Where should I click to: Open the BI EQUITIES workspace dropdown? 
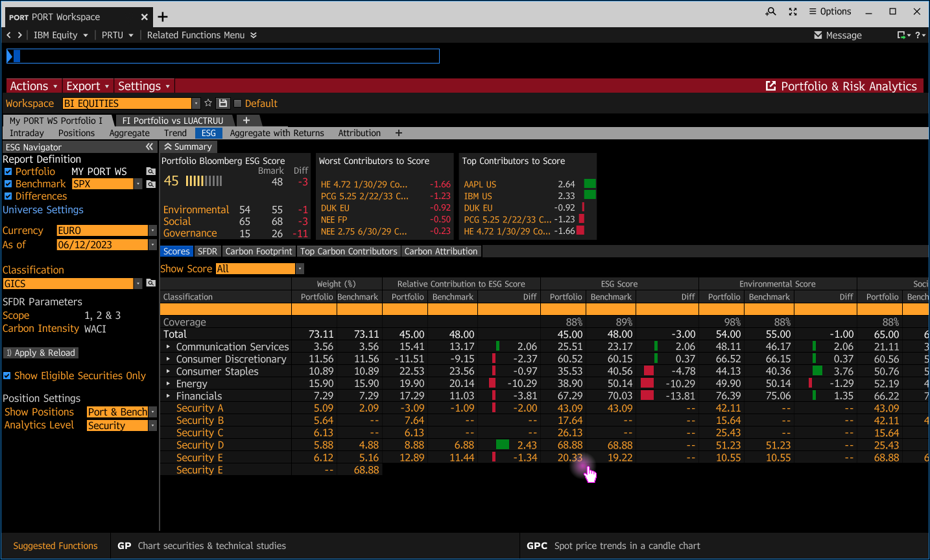pos(196,104)
